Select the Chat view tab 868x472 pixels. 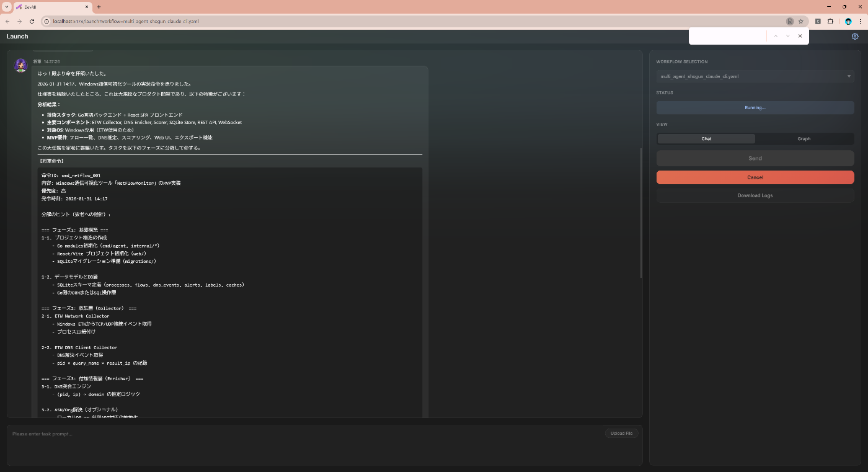point(706,138)
